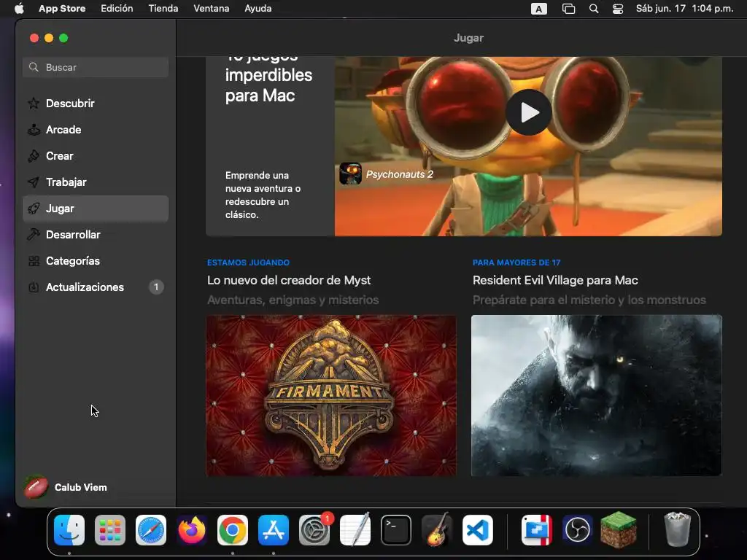Launch Google Chrome from the Dock
747x560 pixels.
(x=233, y=530)
